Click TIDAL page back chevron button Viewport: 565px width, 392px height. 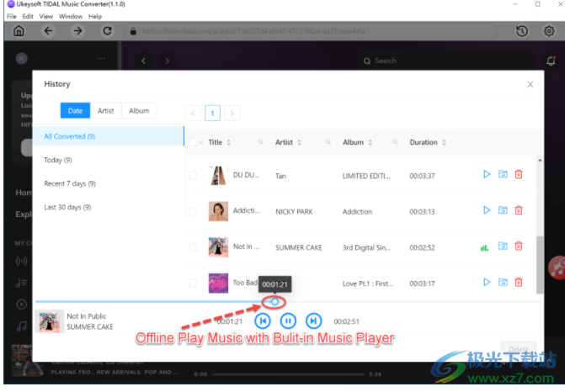(x=143, y=61)
